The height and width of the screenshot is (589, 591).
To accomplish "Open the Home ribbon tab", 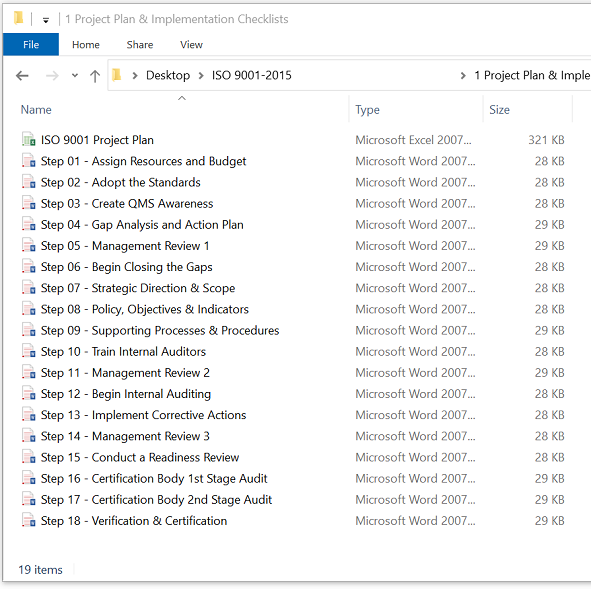I will click(x=86, y=44).
